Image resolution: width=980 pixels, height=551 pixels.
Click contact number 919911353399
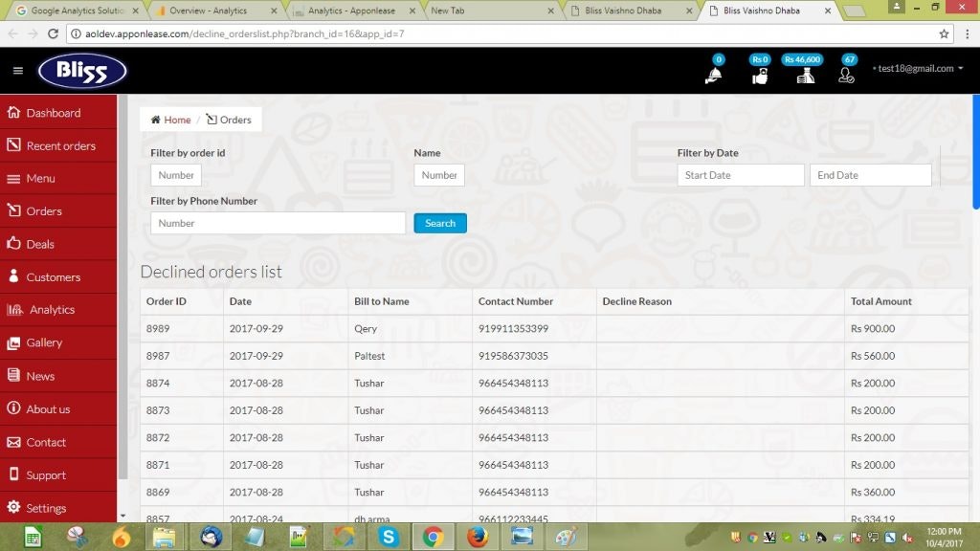(x=513, y=329)
